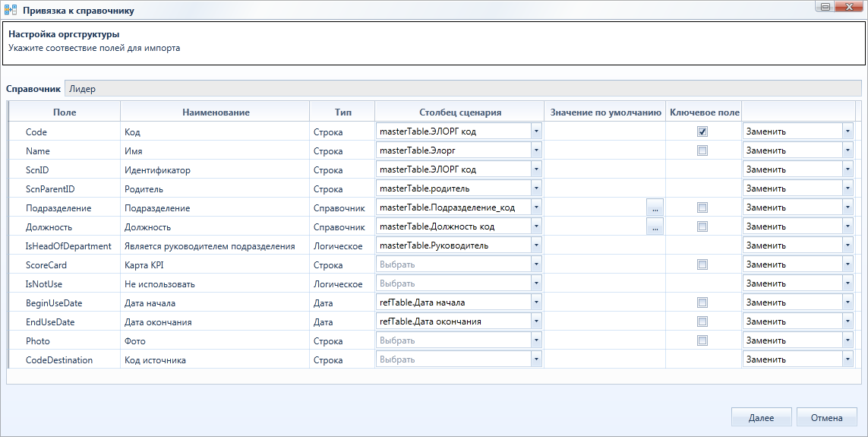Select the ScnParentID field cell

tap(65, 189)
